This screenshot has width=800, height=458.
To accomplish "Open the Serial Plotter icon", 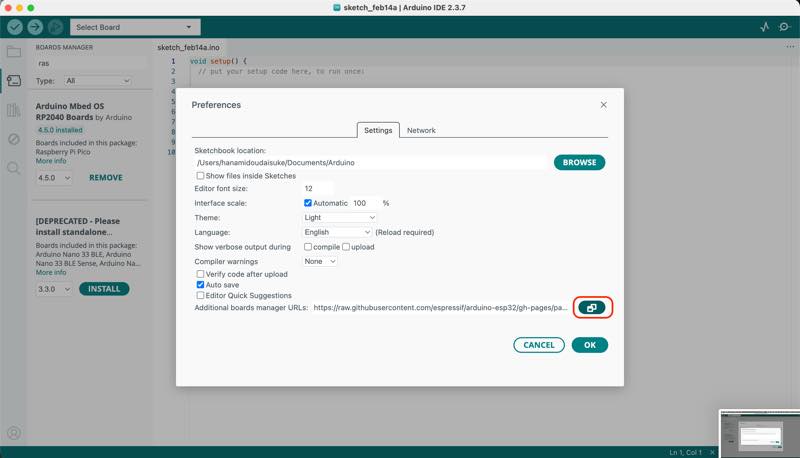I will click(764, 27).
